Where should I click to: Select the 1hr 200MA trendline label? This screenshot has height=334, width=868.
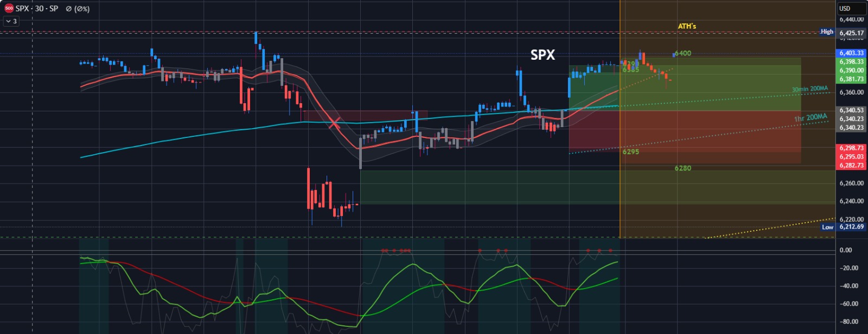coord(810,118)
